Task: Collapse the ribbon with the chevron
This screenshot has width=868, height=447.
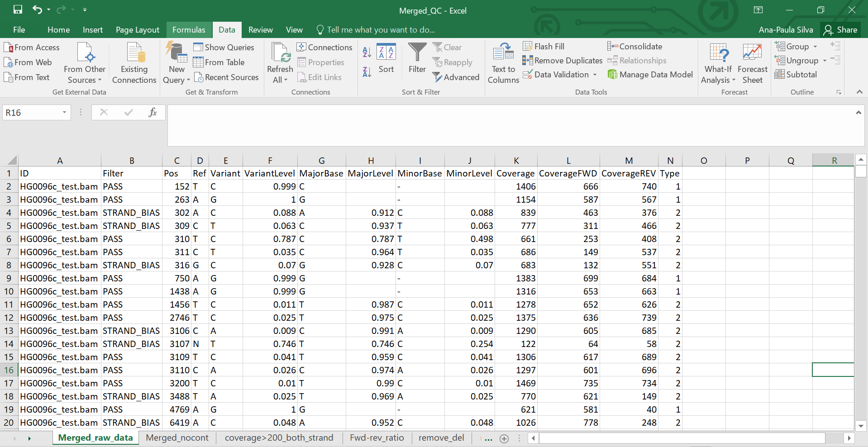Action: point(859,92)
